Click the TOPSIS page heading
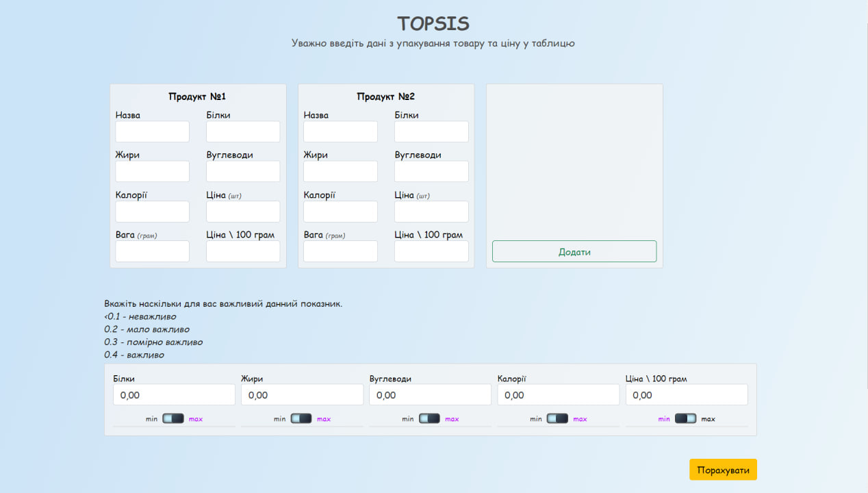The height and width of the screenshot is (493, 868). 433,23
